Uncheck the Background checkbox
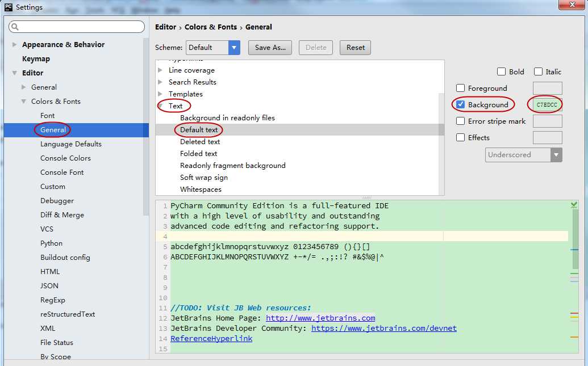 click(x=460, y=104)
